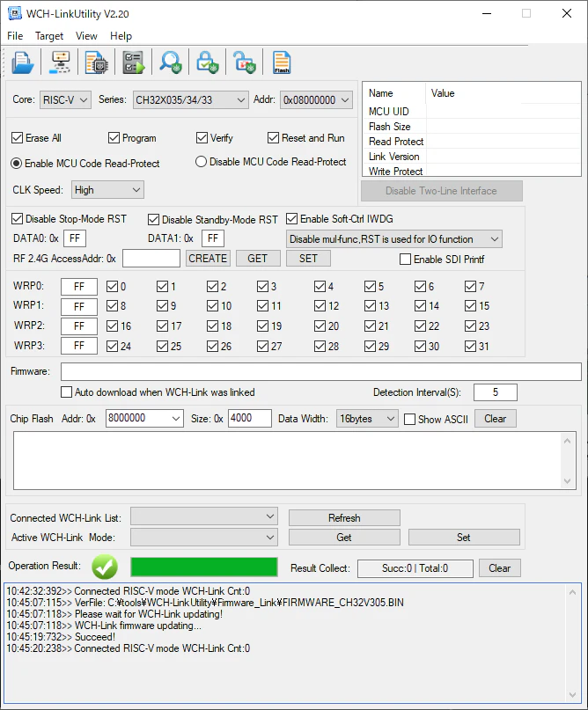Screen dimensions: 588x710
Task: Click the Chip Flash Size field
Action: pos(250,419)
